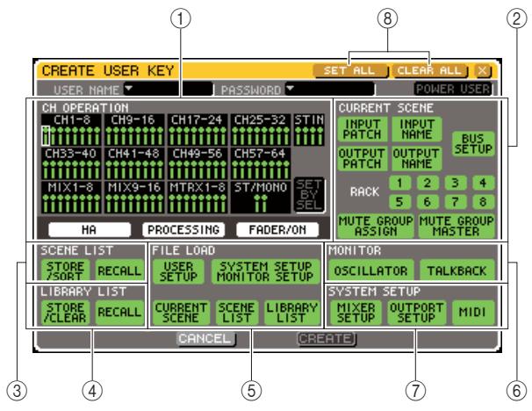532x411 pixels.
Task: Select the CH17-24 channel group
Action: (x=198, y=130)
